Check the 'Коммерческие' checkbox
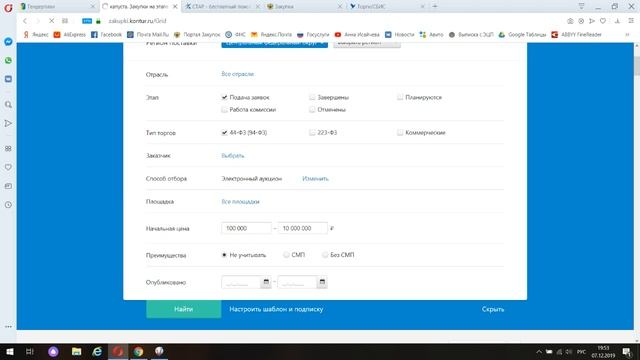Viewport: 640px width, 360px height. 400,132
